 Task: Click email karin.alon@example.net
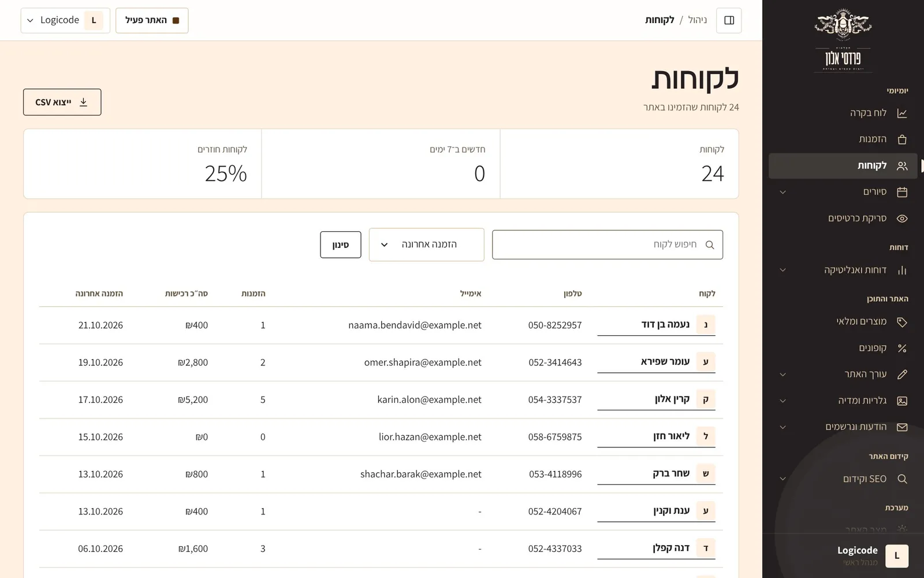[x=429, y=399]
